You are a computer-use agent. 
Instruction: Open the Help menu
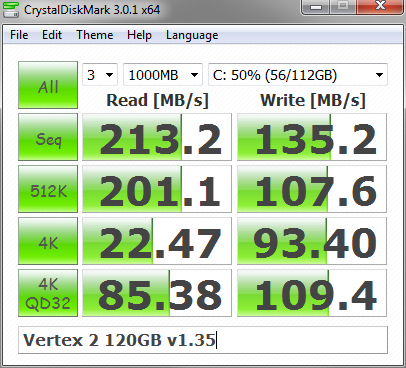click(x=139, y=35)
